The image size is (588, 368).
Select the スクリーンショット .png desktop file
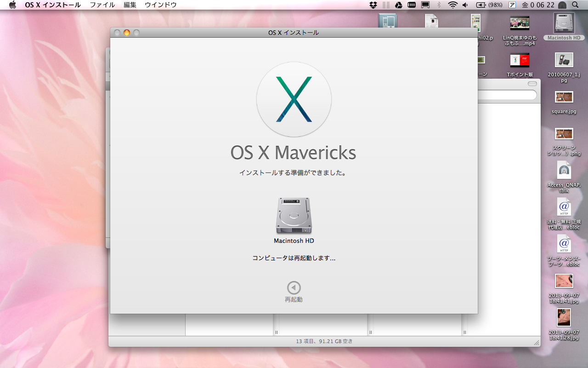(564, 133)
